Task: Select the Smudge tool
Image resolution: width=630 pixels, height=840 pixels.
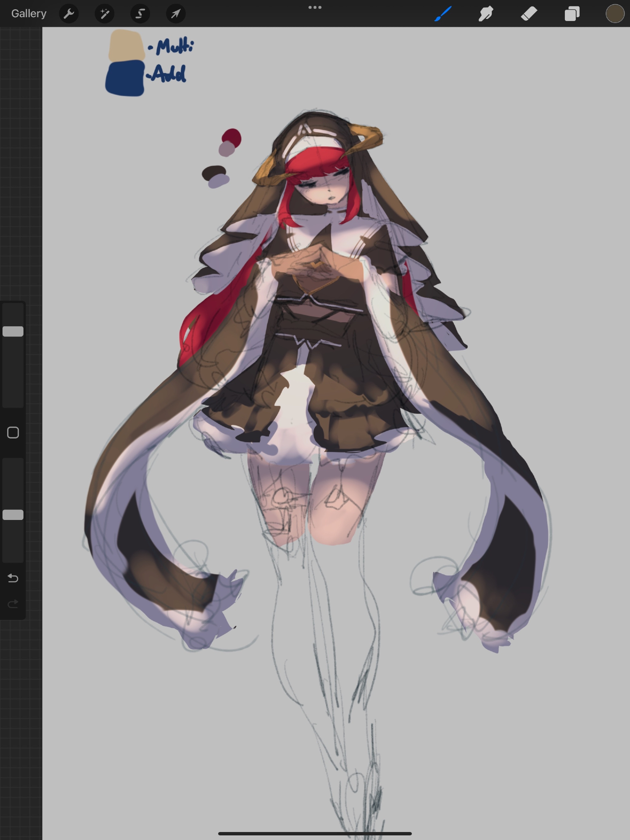Action: [x=486, y=14]
